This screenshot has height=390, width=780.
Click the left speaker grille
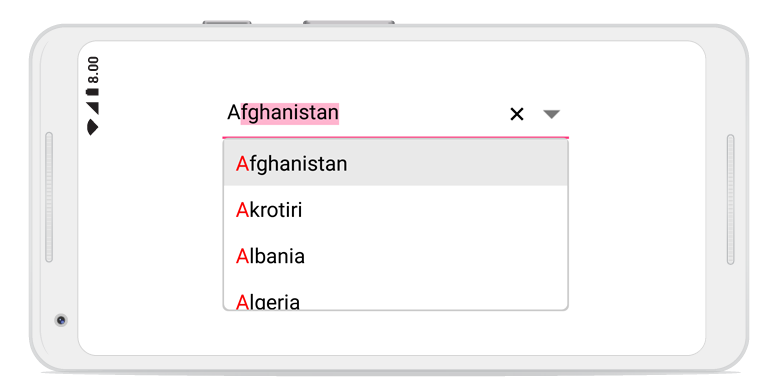(49, 197)
